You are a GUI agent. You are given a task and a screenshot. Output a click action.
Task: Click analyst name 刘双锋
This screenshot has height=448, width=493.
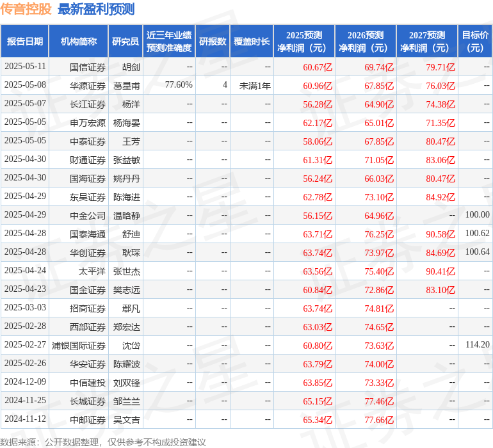126,383
